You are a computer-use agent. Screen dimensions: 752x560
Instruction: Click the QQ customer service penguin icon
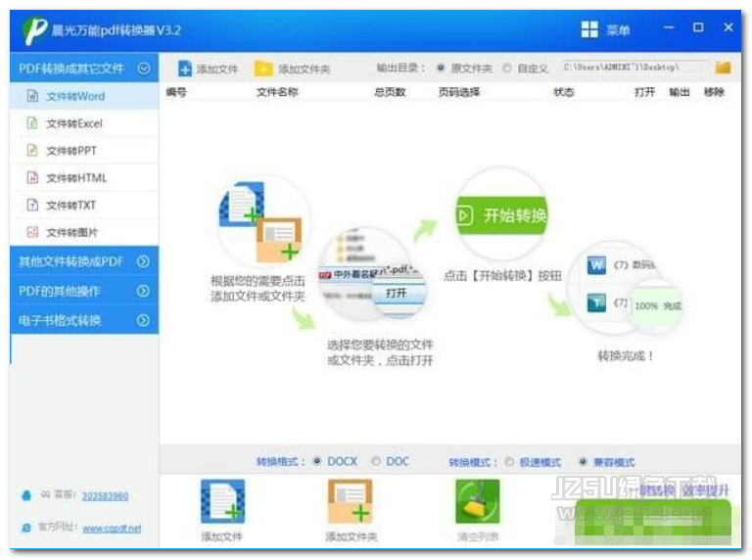pyautogui.click(x=26, y=495)
